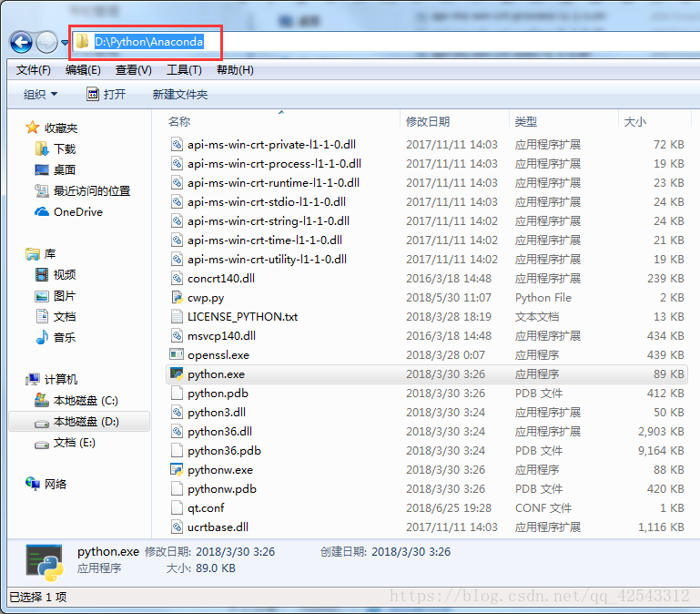
Task: Click the ucrtbase.dll file icon
Action: pyautogui.click(x=177, y=527)
